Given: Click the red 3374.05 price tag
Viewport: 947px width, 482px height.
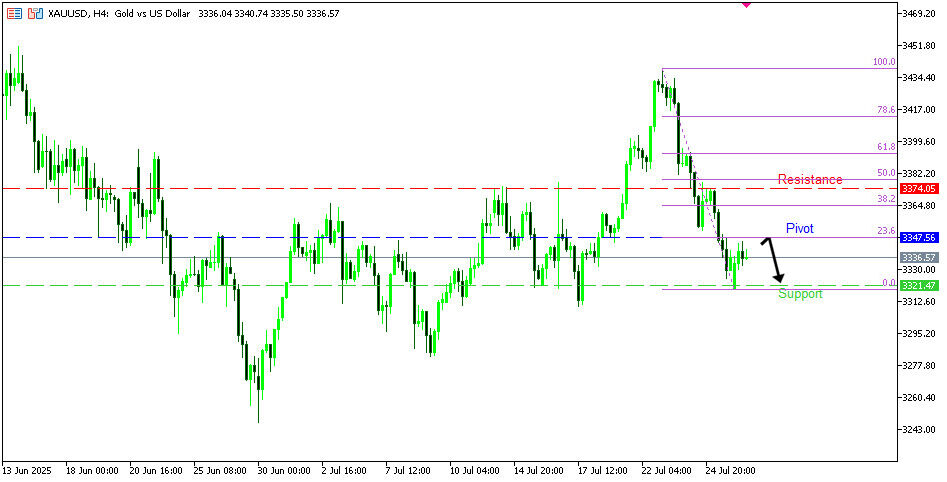Looking at the screenshot, I should tap(917, 188).
